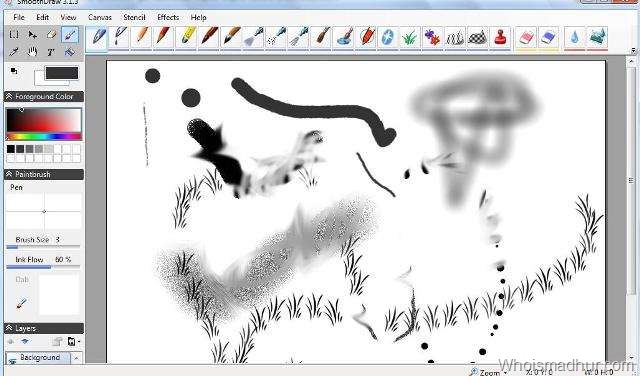Open the Canvas menu
The height and width of the screenshot is (376, 640).
pos(100,18)
